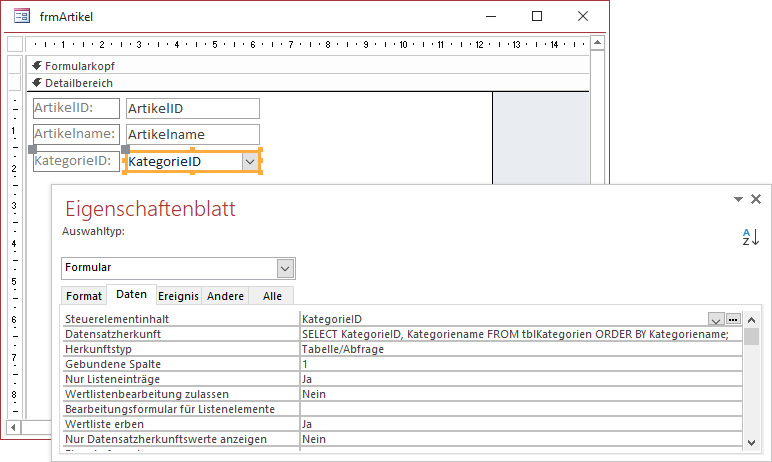Open the property sheet pane options arrow

pyautogui.click(x=738, y=199)
